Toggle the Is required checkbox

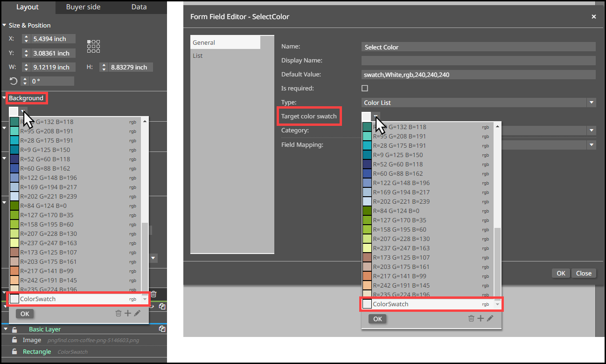(365, 89)
